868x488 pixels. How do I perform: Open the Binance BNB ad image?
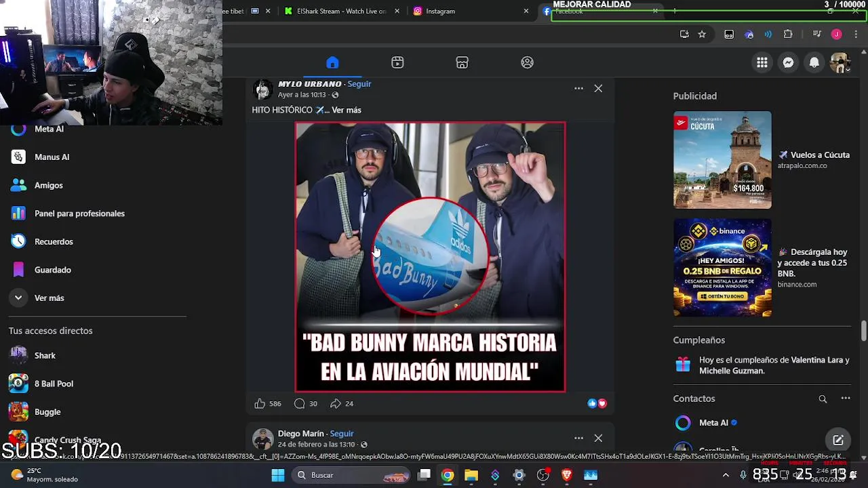(x=722, y=268)
